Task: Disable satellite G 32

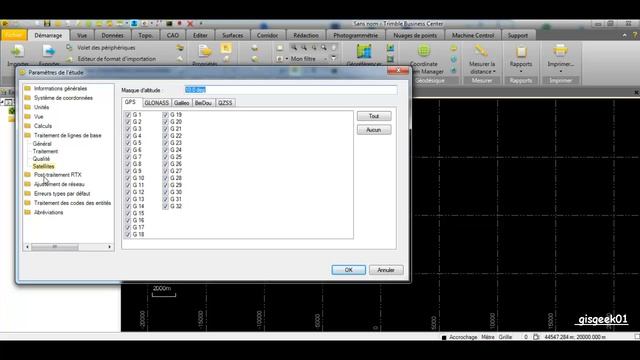Action: (x=165, y=206)
